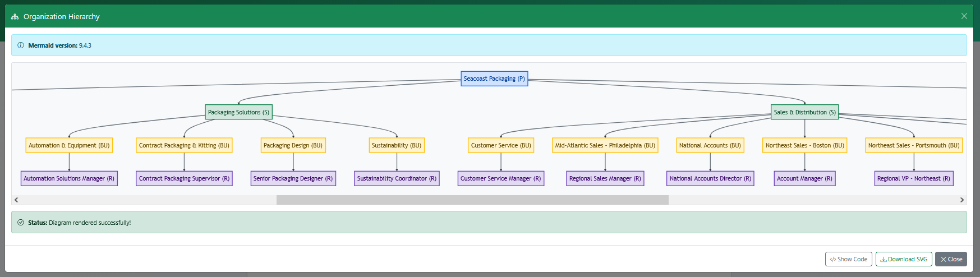The height and width of the screenshot is (277, 980).
Task: Click the Mid-Atlantic Sales - Philadelphia (BU) node
Action: pyautogui.click(x=605, y=145)
